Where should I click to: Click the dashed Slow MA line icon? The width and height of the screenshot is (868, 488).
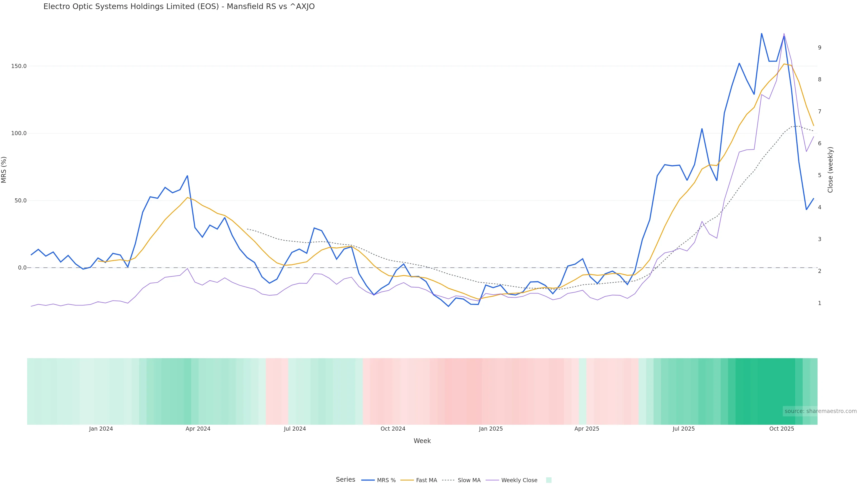tap(448, 480)
